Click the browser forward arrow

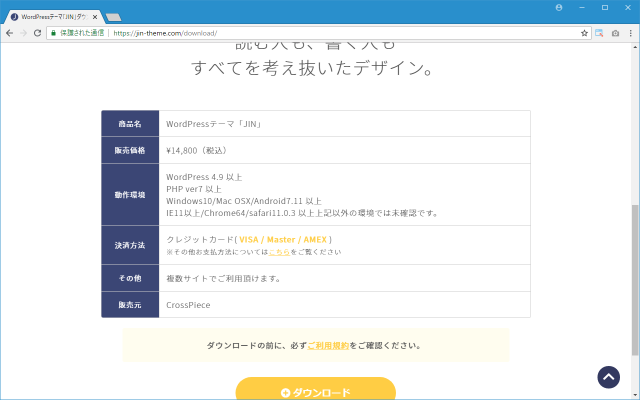pos(23,33)
